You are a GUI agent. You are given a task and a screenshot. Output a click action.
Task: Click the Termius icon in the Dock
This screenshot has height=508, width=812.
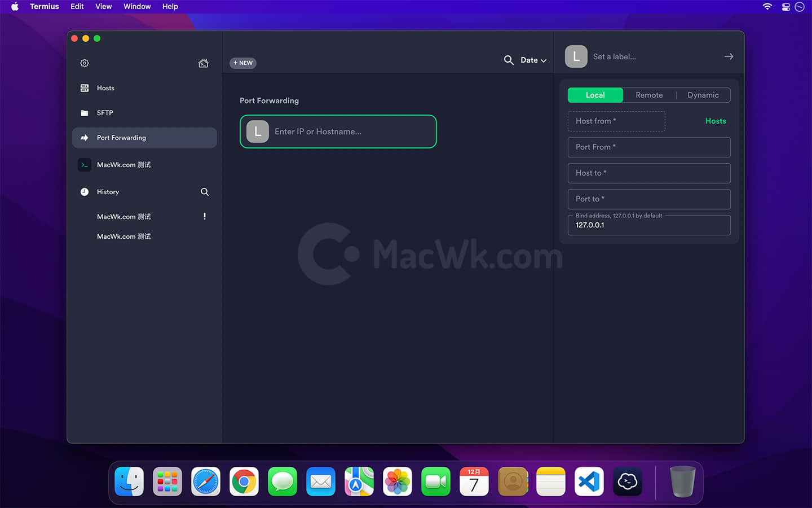pyautogui.click(x=628, y=481)
